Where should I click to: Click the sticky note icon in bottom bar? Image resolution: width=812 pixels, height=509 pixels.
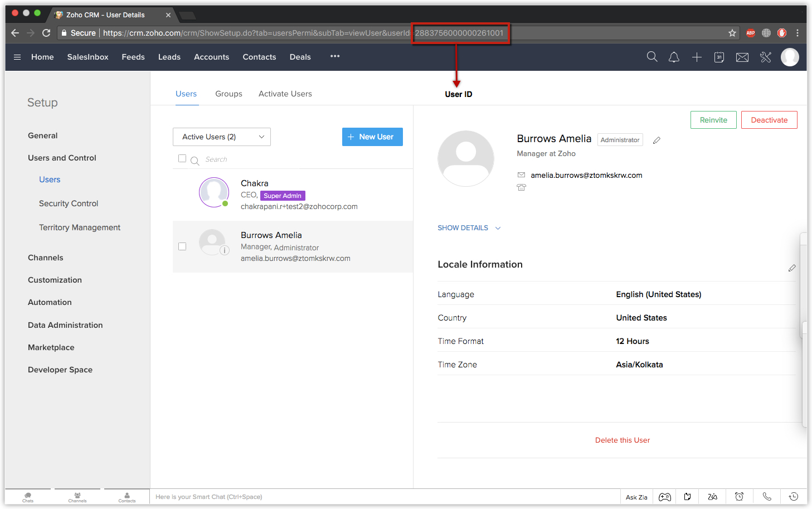688,497
